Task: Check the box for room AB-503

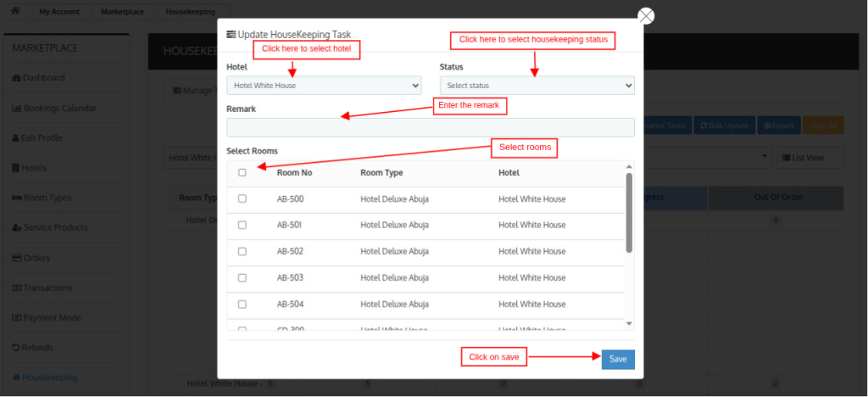Action: [242, 278]
